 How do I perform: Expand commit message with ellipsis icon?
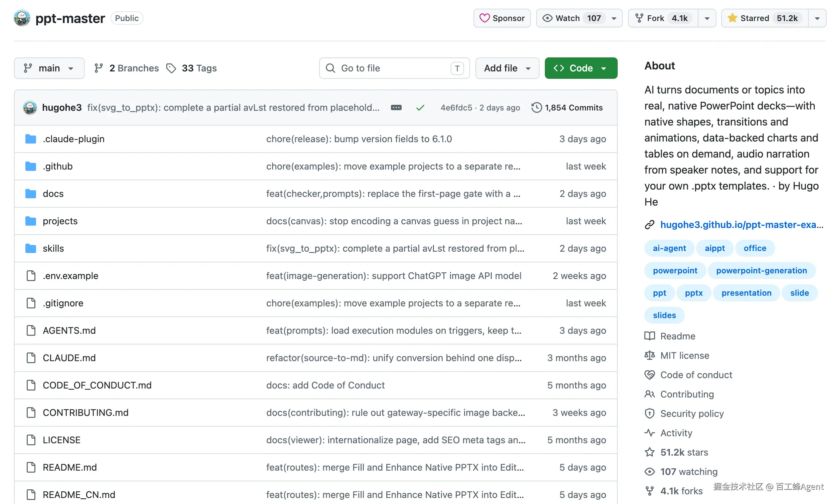(396, 107)
